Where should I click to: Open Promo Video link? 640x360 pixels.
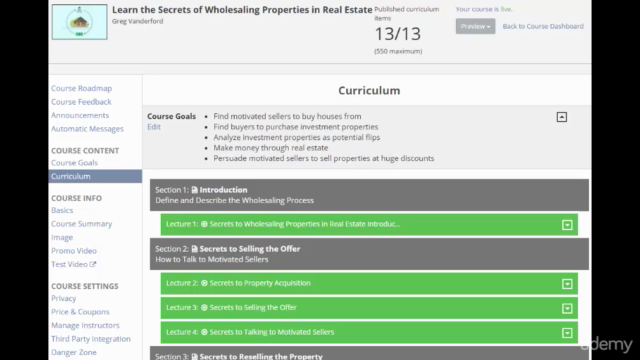74,251
